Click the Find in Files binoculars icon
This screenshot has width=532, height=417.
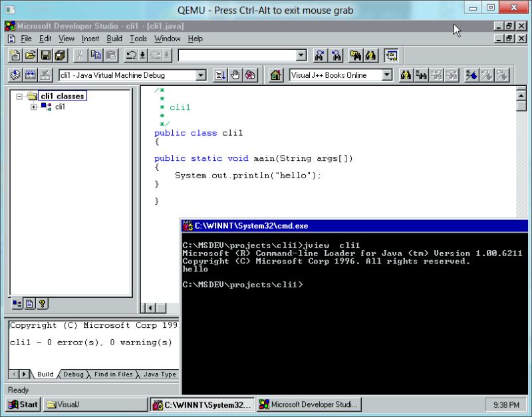[356, 56]
